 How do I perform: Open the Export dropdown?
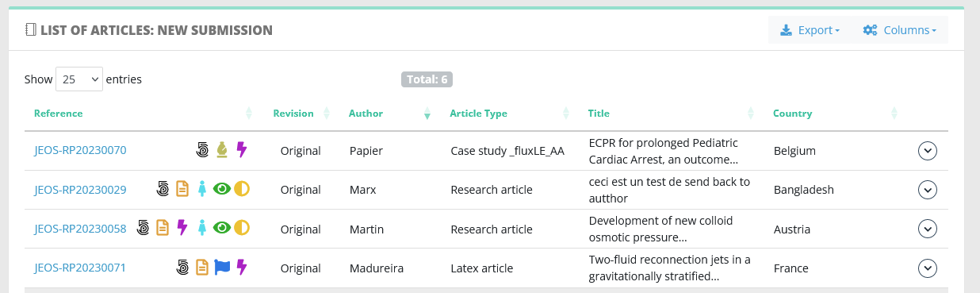810,30
